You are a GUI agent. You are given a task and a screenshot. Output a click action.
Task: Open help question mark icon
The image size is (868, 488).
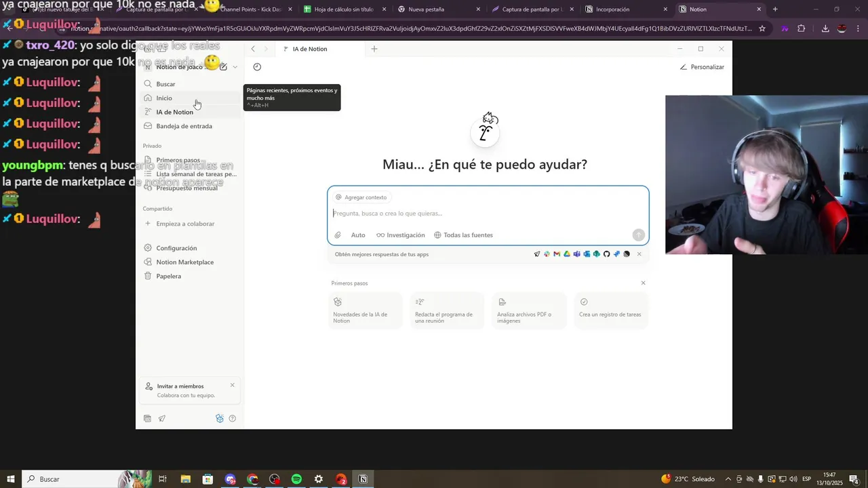[x=233, y=419]
